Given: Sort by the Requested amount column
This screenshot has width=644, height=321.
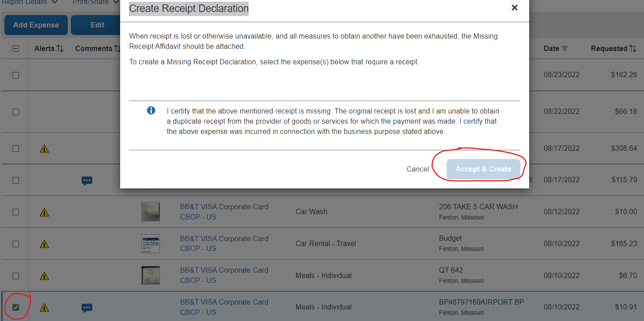Looking at the screenshot, I should (613, 48).
